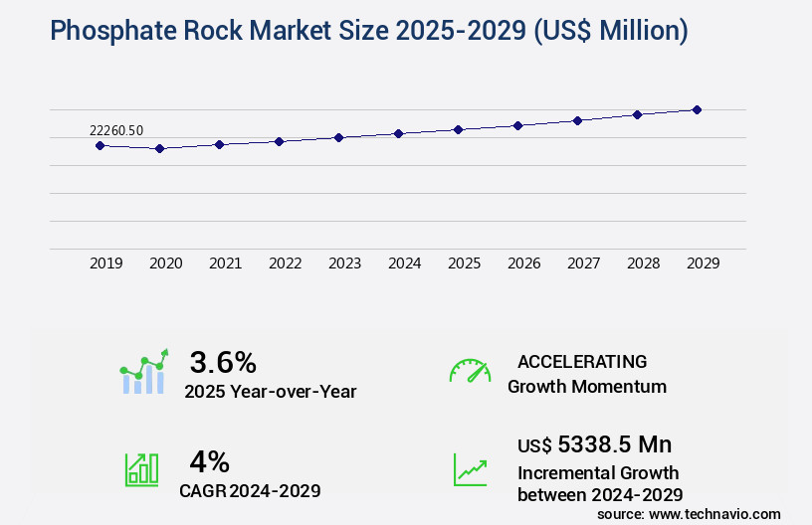Viewport: 812px width, 525px height.
Task: Select the 2019 data point on the line
Action: coord(100,145)
